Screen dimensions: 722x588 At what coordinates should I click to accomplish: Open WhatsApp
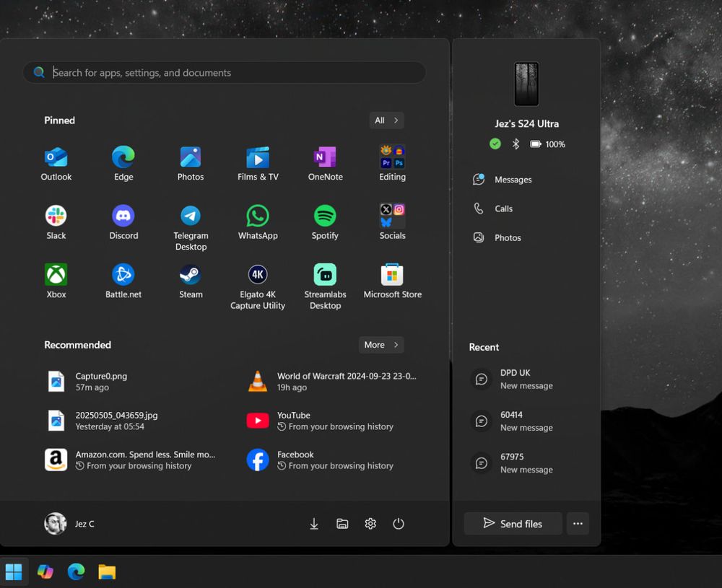click(x=258, y=222)
